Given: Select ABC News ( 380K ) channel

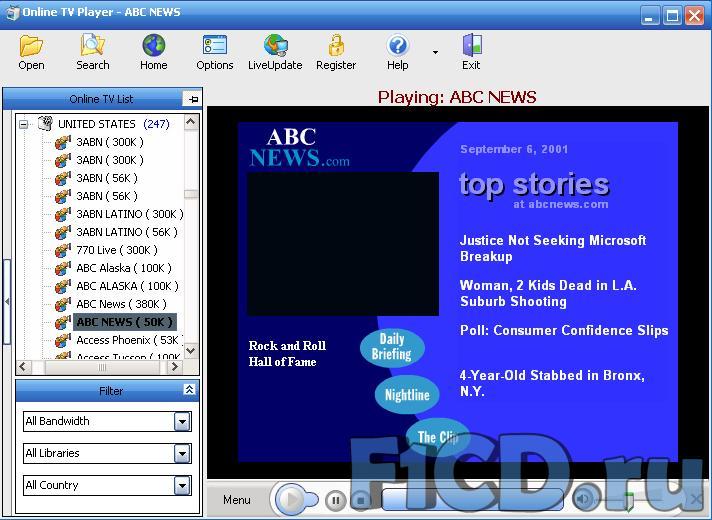Looking at the screenshot, I should click(121, 304).
